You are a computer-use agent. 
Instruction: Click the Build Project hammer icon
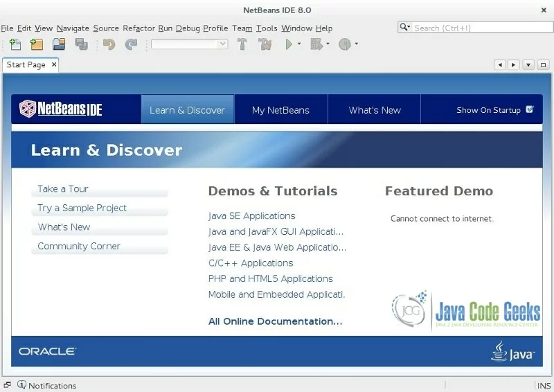[x=242, y=44]
